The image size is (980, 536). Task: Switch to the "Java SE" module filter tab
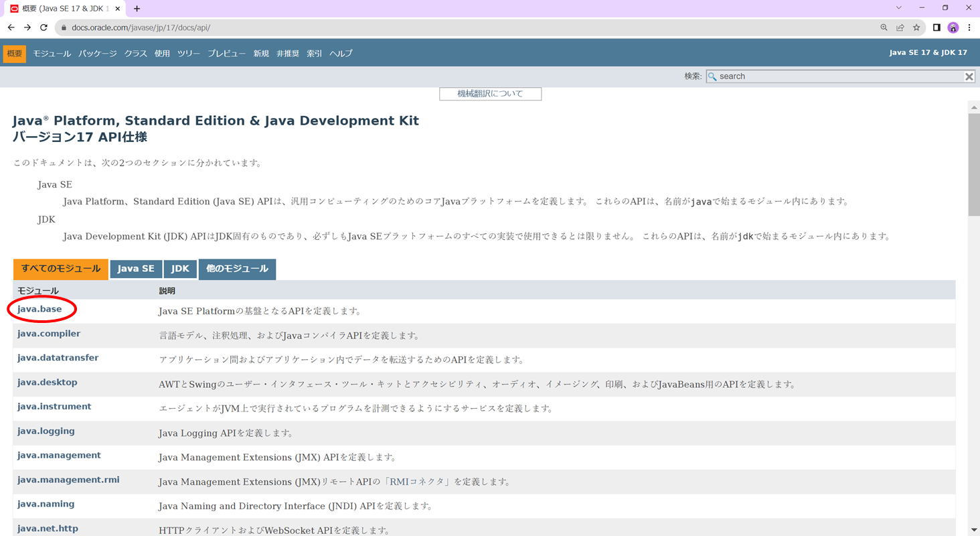pyautogui.click(x=136, y=268)
